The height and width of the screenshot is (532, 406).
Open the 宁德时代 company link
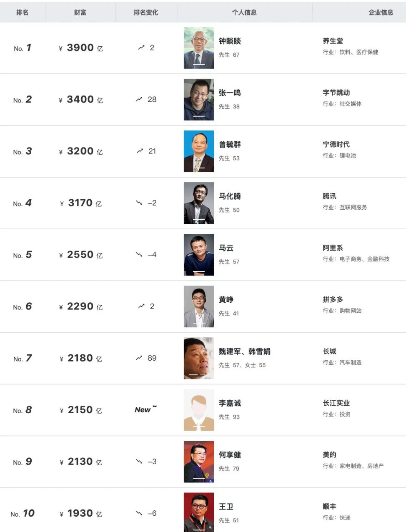[336, 144]
